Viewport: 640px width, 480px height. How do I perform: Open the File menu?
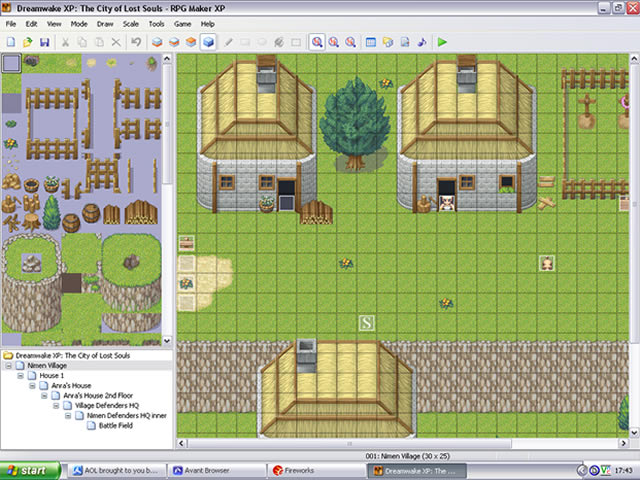point(11,24)
